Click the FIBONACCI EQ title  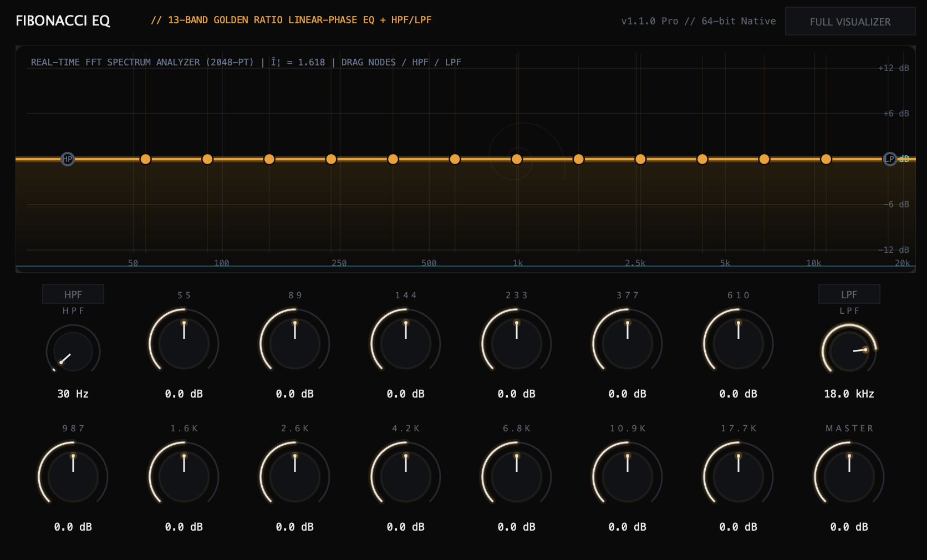tap(63, 21)
